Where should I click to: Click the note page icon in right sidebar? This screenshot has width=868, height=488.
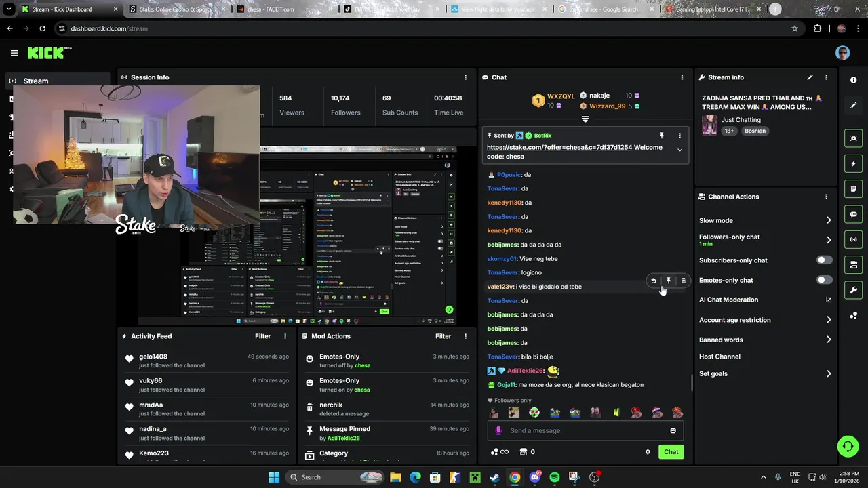pos(853,189)
